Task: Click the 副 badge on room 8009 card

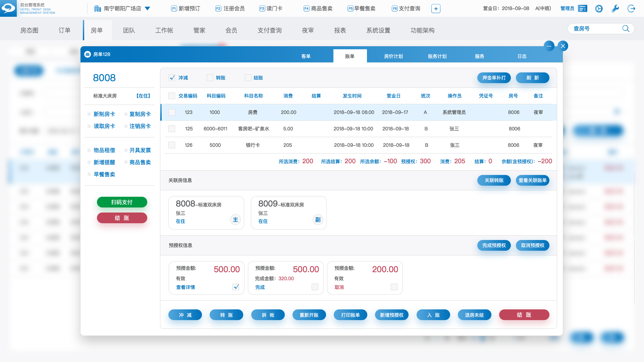Action: 318,220
